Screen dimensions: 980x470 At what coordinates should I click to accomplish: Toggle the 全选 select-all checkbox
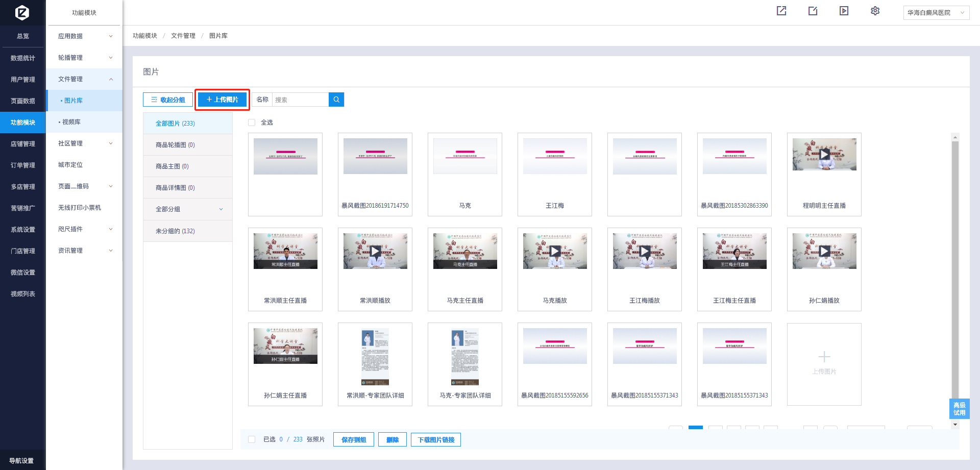252,122
